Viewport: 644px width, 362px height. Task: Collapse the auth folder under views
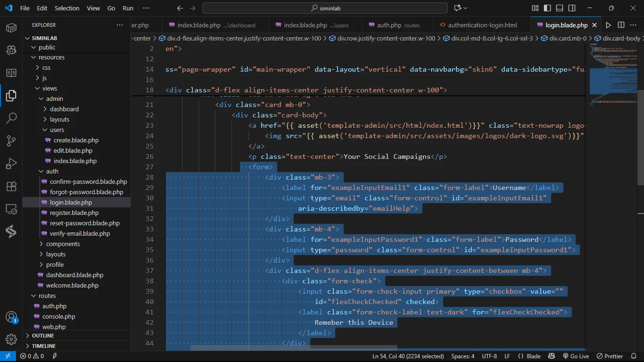click(52, 171)
